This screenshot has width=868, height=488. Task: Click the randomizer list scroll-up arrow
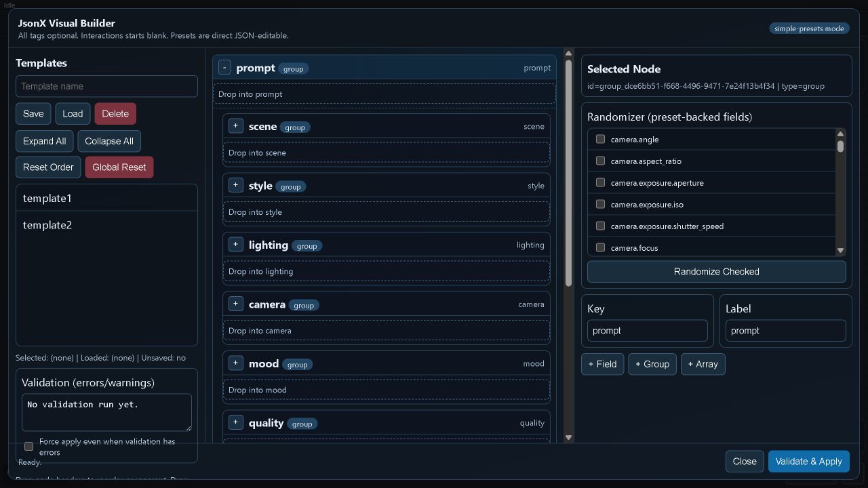point(841,134)
